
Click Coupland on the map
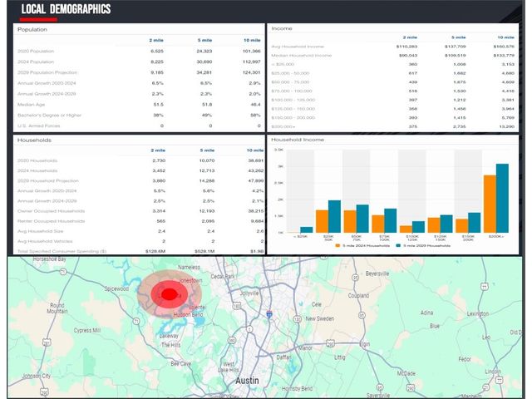(x=358, y=296)
